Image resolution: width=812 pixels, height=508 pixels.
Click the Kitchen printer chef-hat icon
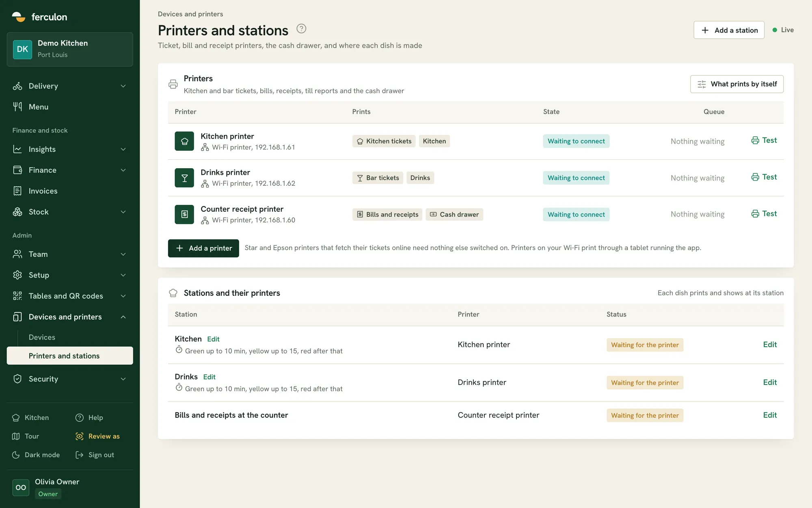[184, 141]
